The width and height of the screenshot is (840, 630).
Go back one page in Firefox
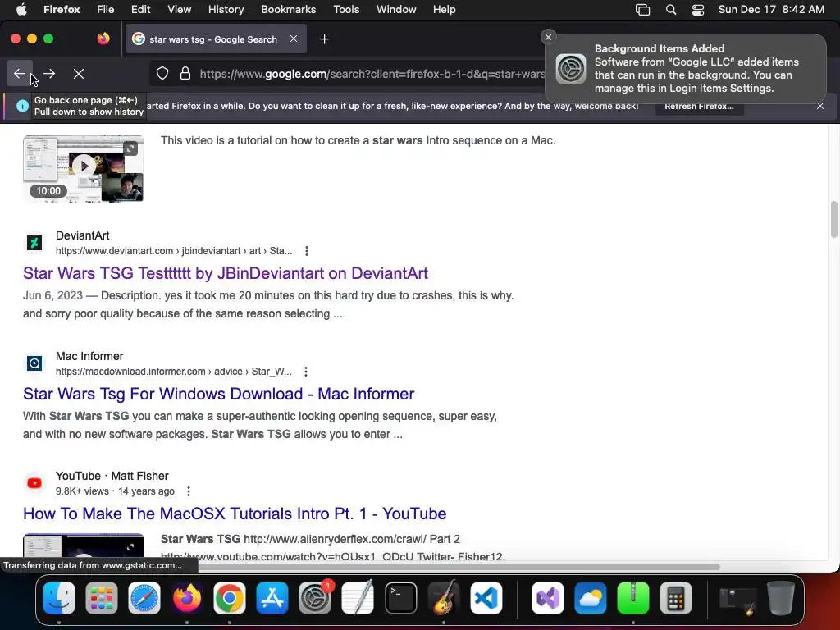pyautogui.click(x=20, y=73)
